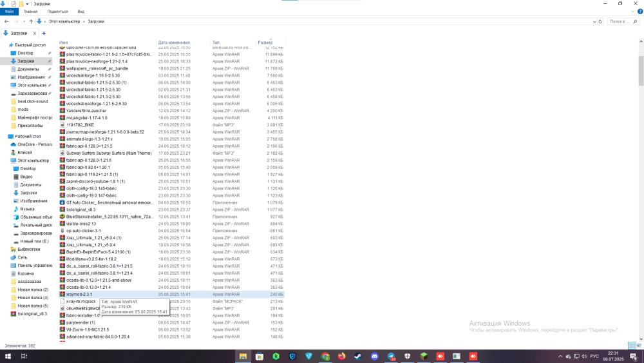Expand the address bar history dropdown
644x363 pixels.
point(594,21)
